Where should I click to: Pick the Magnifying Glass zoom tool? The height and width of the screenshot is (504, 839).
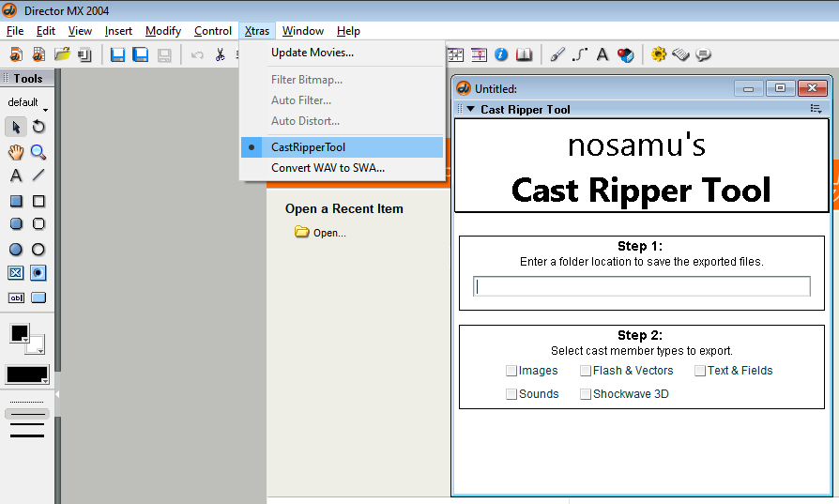pyautogui.click(x=38, y=152)
